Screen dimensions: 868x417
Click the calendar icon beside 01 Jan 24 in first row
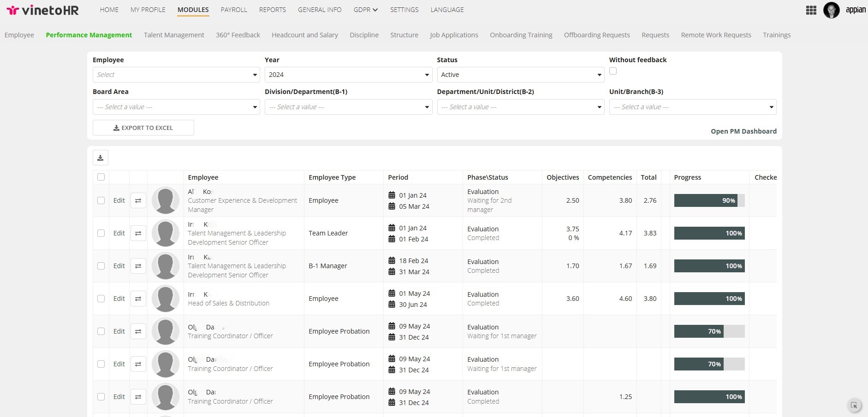tap(392, 195)
